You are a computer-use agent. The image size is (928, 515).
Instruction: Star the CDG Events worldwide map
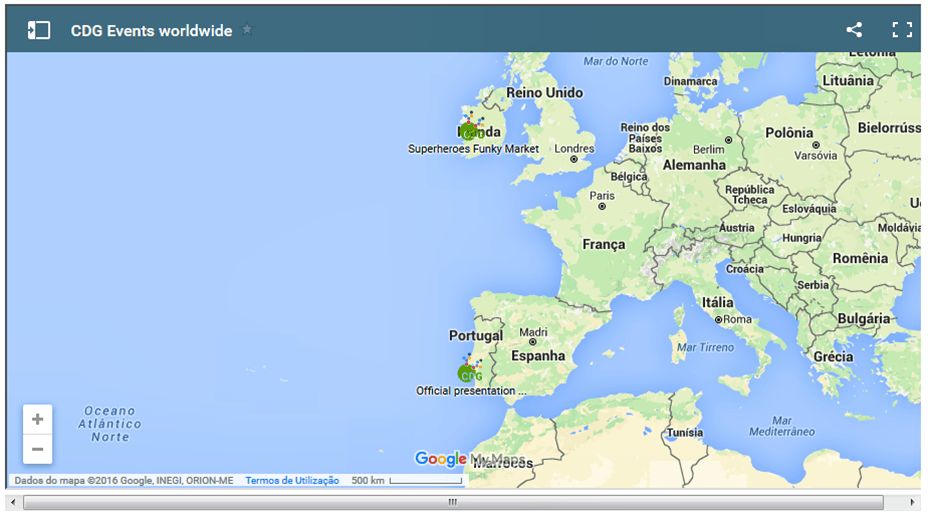247,30
